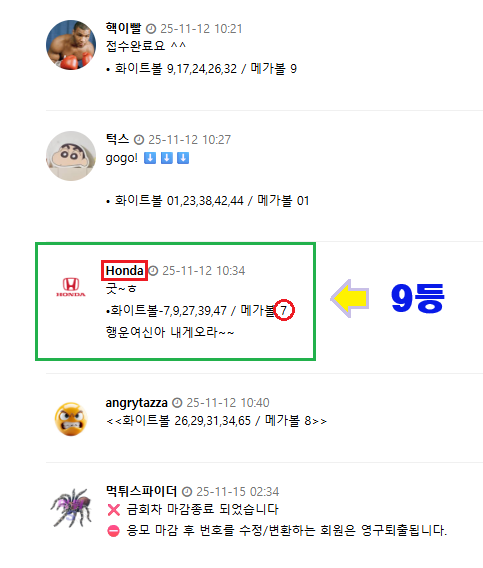Click the clock icon beside 25-11-12 10:21
Screen dimensions: 483x568
pos(151,29)
